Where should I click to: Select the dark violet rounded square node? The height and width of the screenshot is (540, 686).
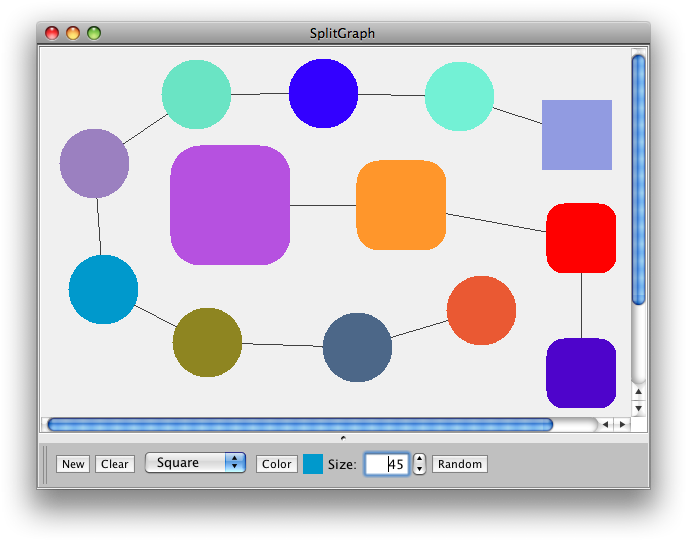[x=581, y=373]
